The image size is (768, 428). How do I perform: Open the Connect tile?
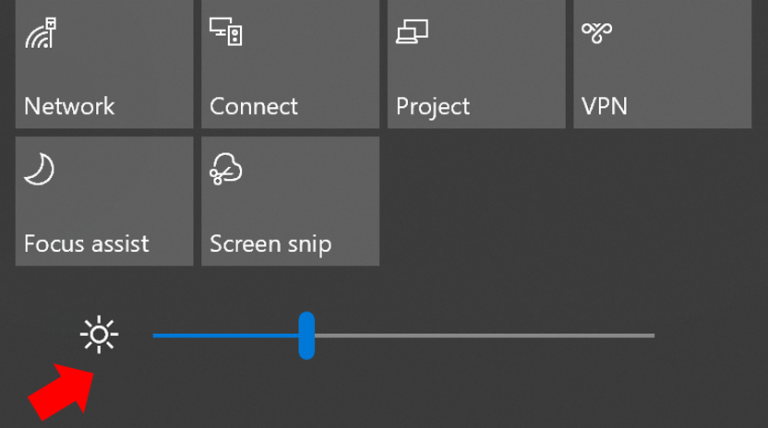[290, 64]
